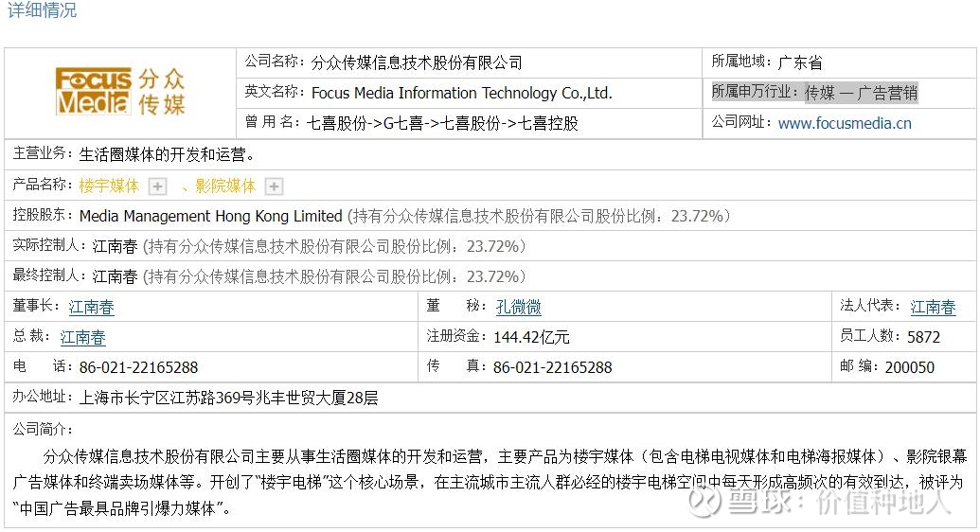The height and width of the screenshot is (532, 980).
Task: Click the phone number 86-021-22165288
Action: pyautogui.click(x=139, y=367)
